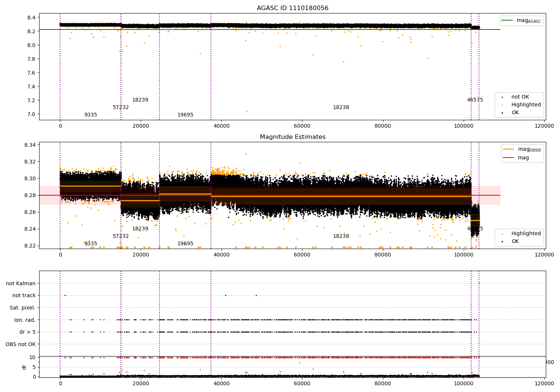Click the 'Sat. pixel.' row label
The image size is (560, 392).
pyautogui.click(x=23, y=308)
